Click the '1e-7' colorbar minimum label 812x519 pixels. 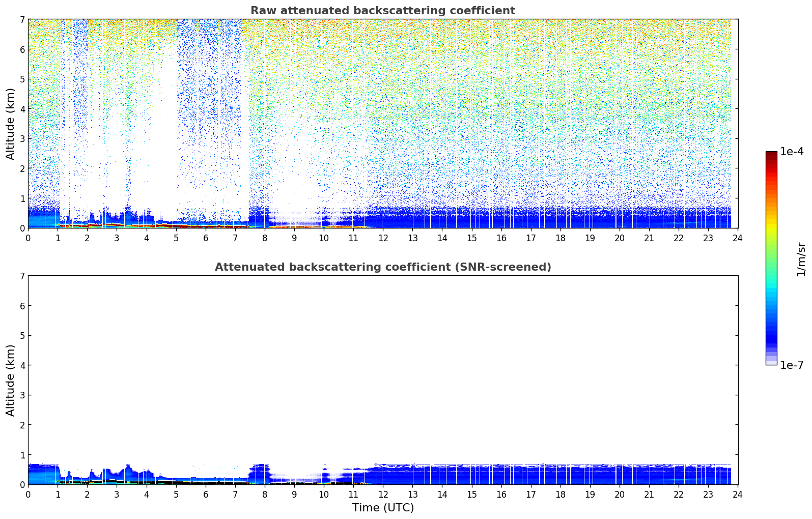pyautogui.click(x=792, y=365)
